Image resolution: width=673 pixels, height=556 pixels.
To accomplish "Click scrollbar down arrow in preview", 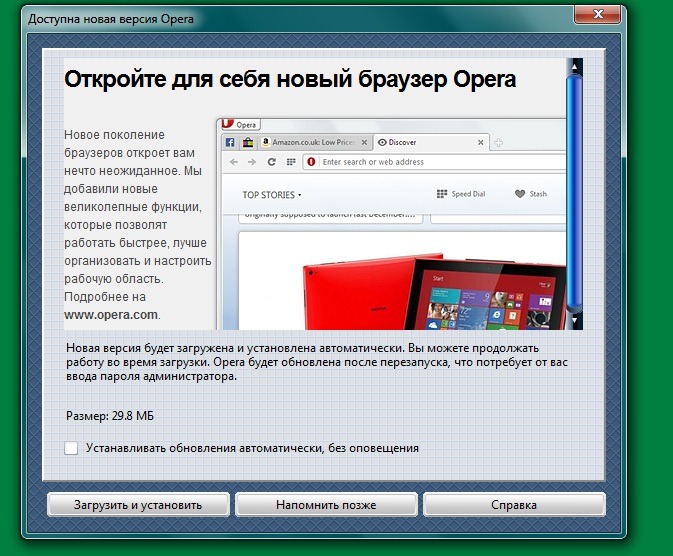I will (x=574, y=320).
